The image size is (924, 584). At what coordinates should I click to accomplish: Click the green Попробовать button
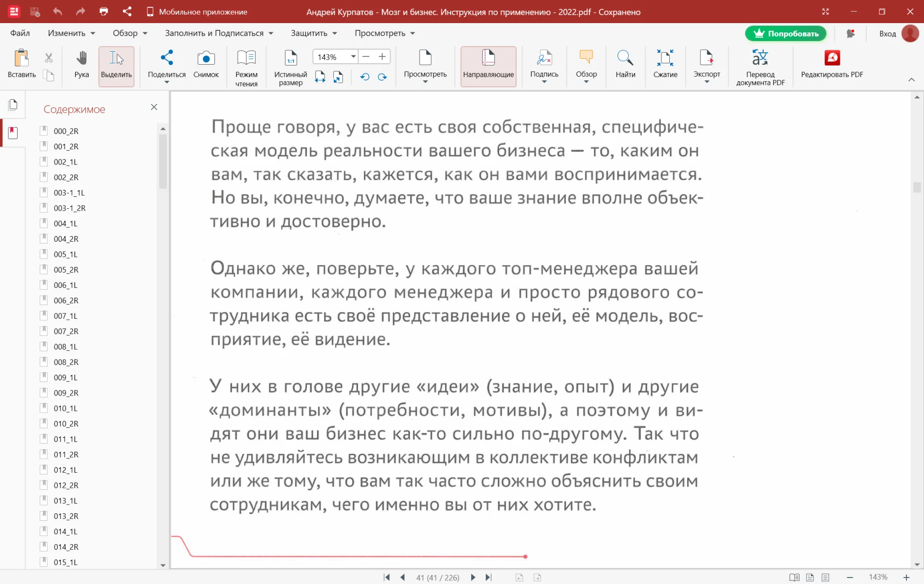[785, 33]
